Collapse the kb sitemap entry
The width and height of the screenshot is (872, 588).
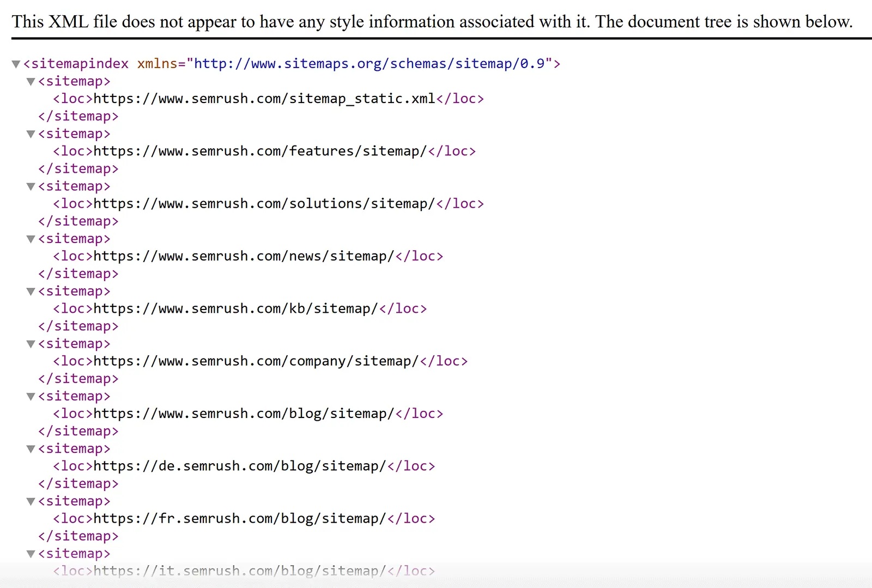pos(31,291)
